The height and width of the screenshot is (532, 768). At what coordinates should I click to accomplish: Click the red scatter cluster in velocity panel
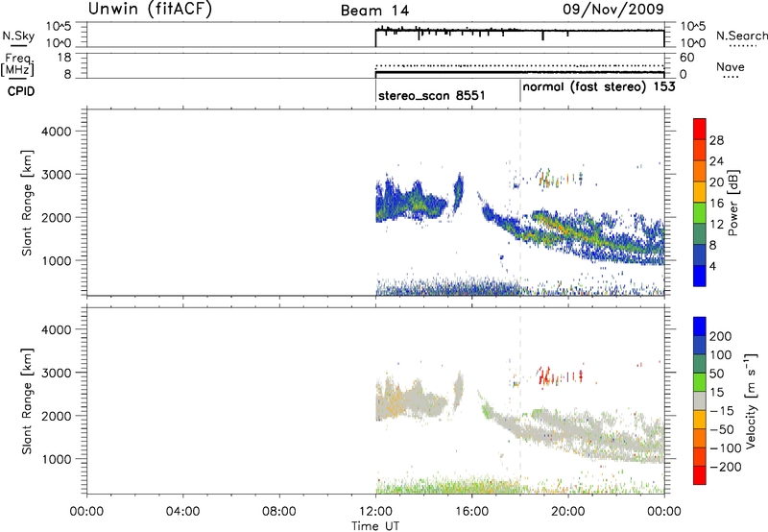pyautogui.click(x=560, y=376)
